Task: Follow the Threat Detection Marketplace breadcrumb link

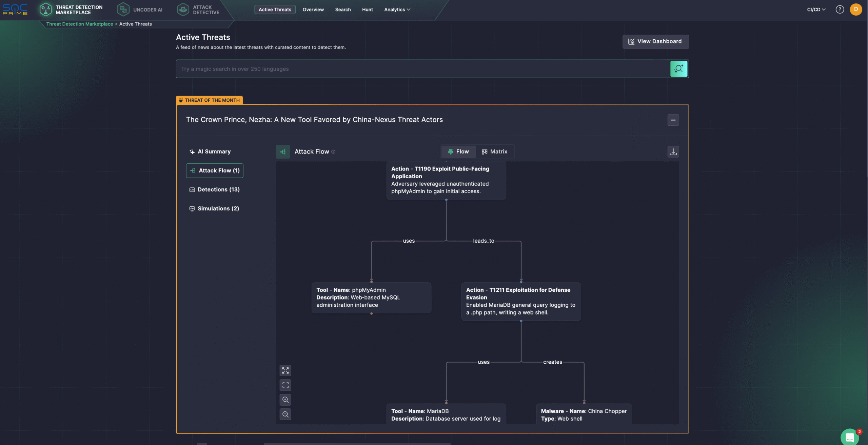Action: 80,24
